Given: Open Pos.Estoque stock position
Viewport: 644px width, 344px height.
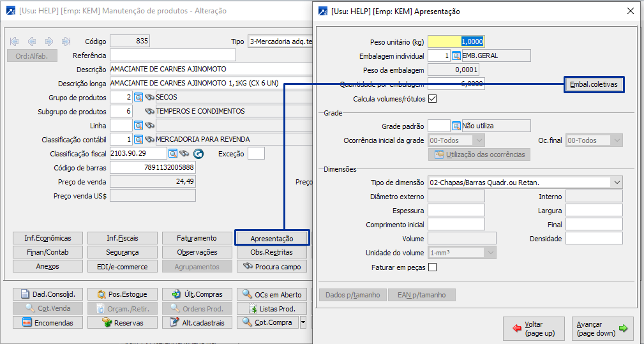Looking at the screenshot, I should pos(122,294).
